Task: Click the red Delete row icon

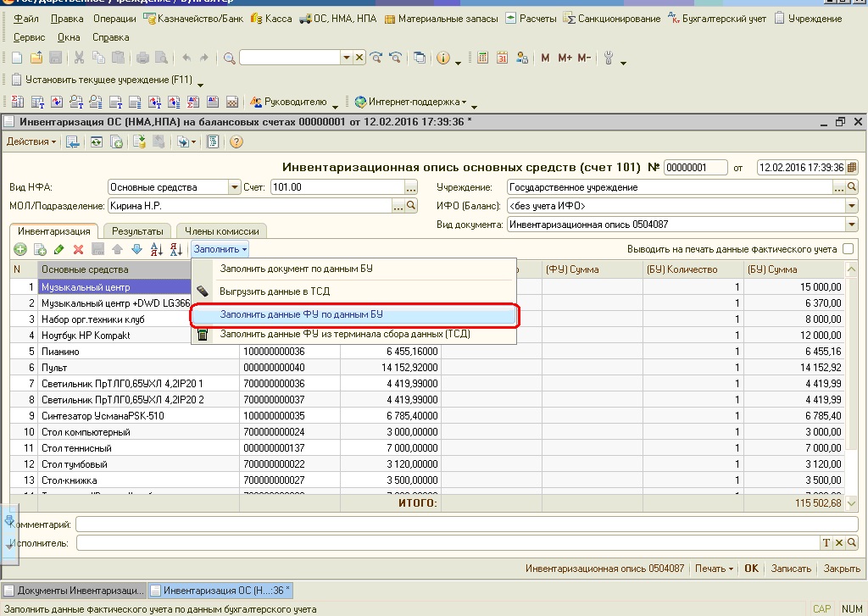Action: [x=78, y=249]
